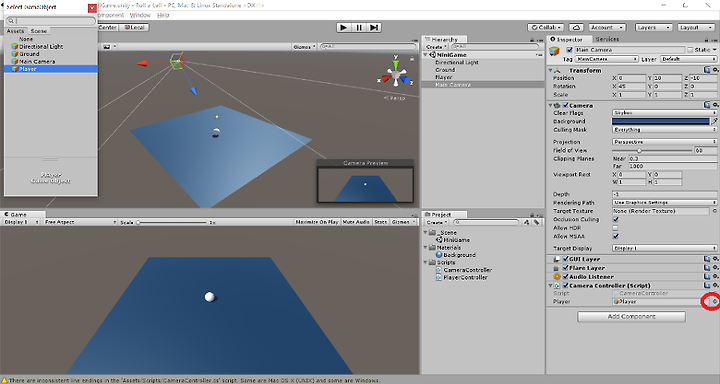Open the Stats overlay in Game view
The height and width of the screenshot is (384, 720).
pyautogui.click(x=380, y=222)
